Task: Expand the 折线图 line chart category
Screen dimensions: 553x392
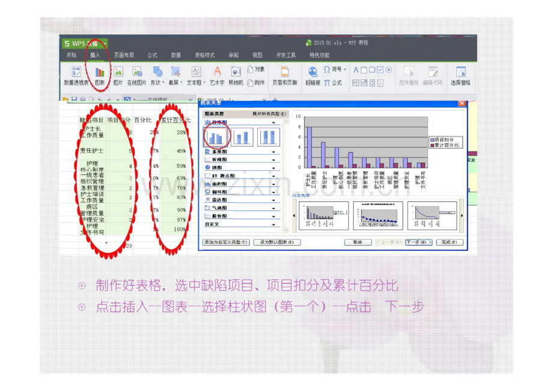Action: [240, 160]
